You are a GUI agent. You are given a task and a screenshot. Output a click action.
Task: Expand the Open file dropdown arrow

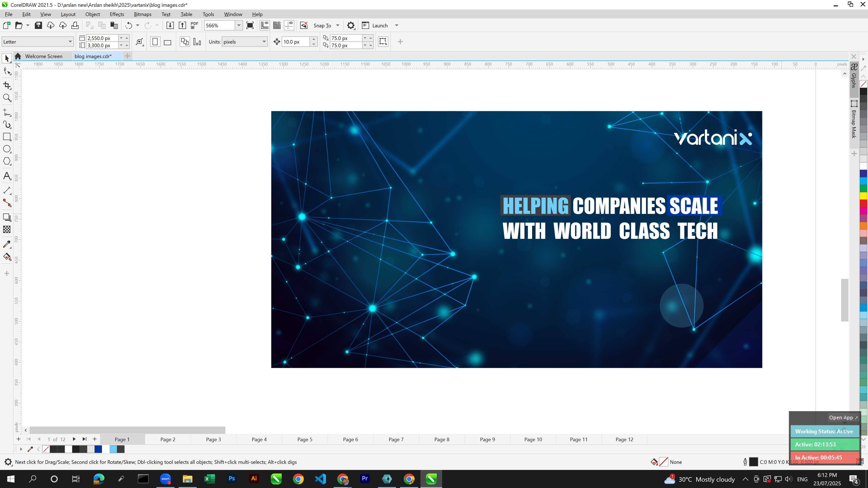click(x=28, y=25)
